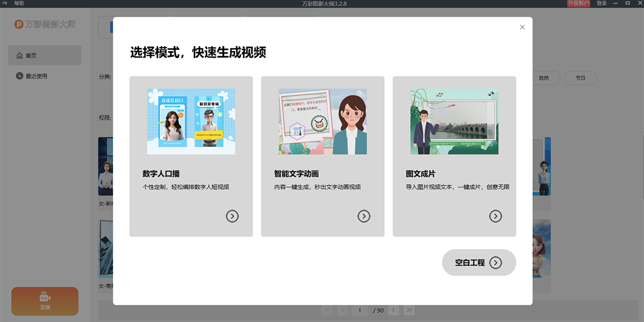Select the 数字人口播 preview thumbnail

point(191,122)
